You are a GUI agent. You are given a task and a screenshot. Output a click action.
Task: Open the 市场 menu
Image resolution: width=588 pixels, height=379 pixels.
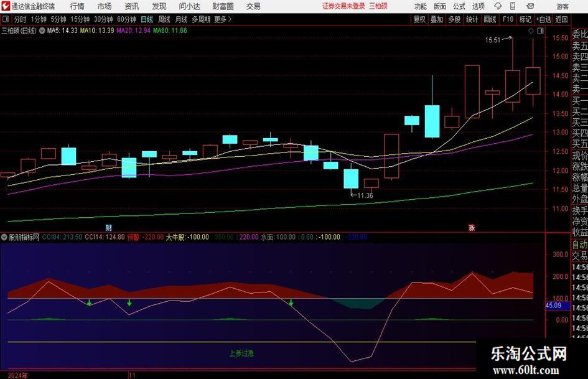(x=105, y=6)
